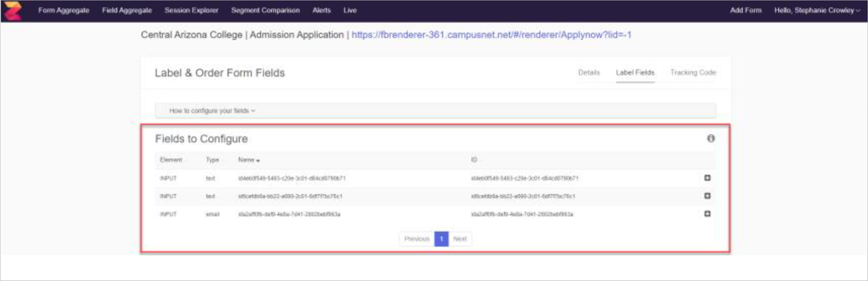Click the plus icon on the first text field row
The height and width of the screenshot is (281, 868).
(x=707, y=178)
